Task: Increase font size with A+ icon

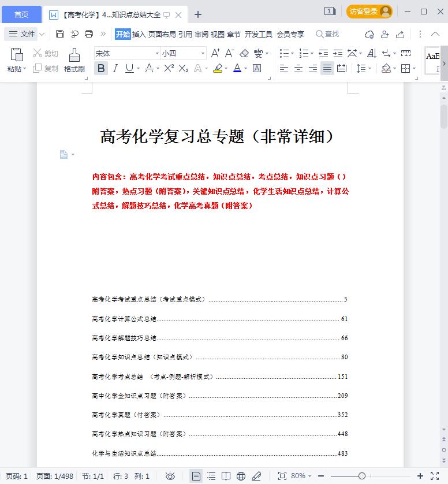Action: coord(215,53)
